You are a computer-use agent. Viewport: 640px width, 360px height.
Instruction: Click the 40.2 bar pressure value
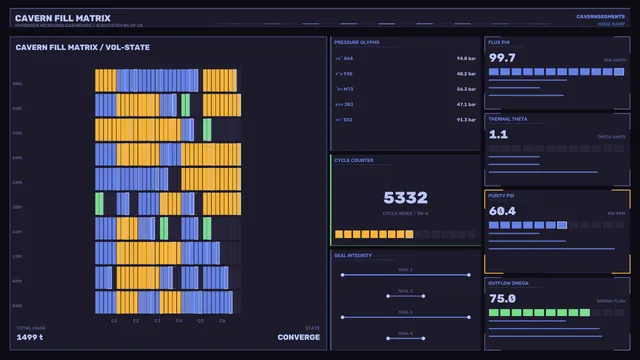(466, 74)
